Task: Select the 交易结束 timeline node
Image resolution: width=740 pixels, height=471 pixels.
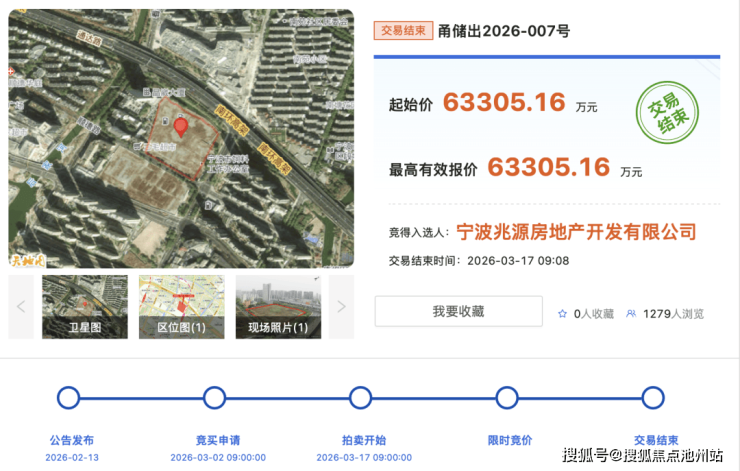Action: click(652, 398)
